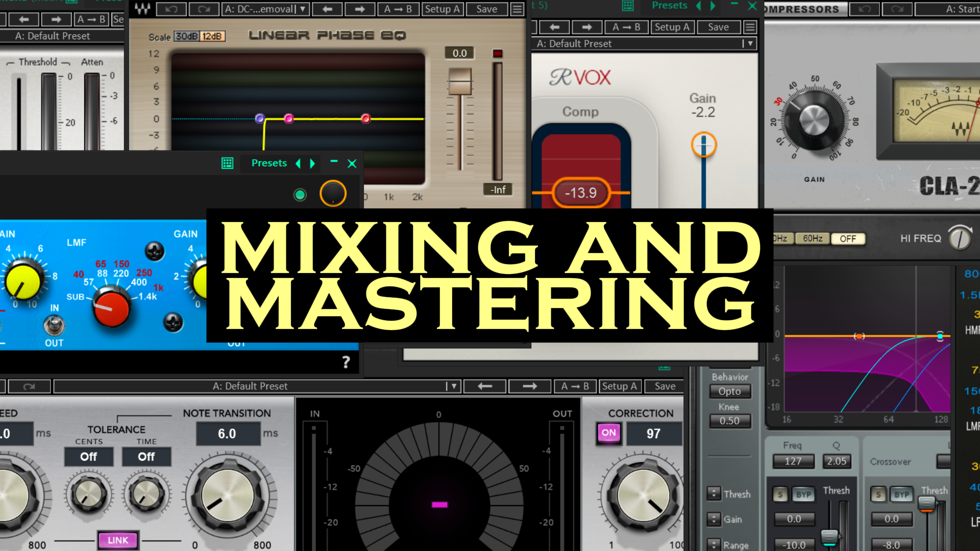Go to next preset in RVox window header
This screenshot has height=551, width=980.
tap(713, 6)
